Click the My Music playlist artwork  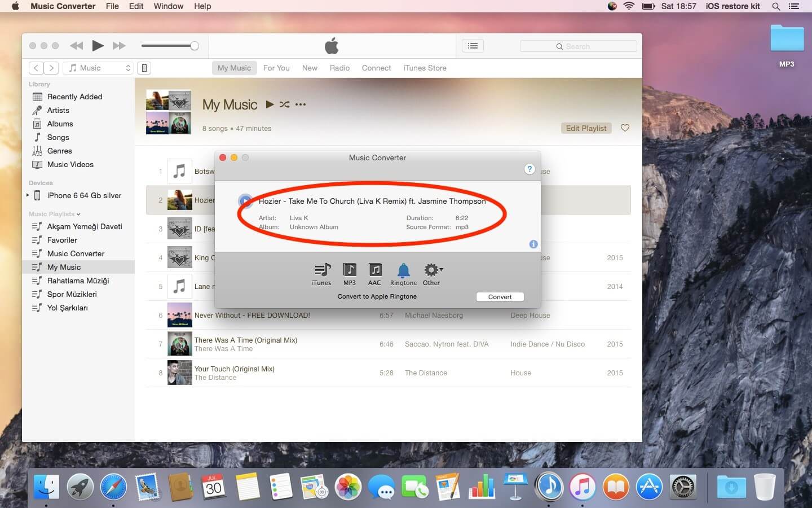pos(169,112)
